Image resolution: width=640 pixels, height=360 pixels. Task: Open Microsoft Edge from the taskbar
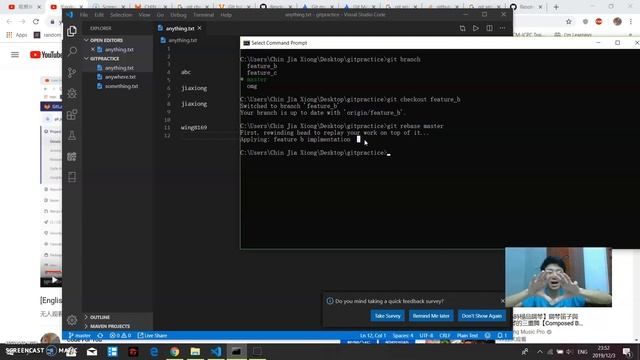coord(154,351)
